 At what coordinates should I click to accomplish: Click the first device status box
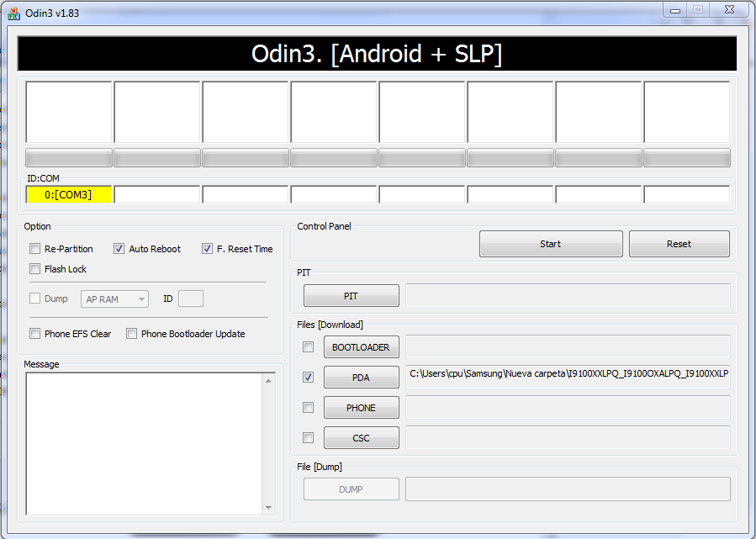(x=69, y=112)
